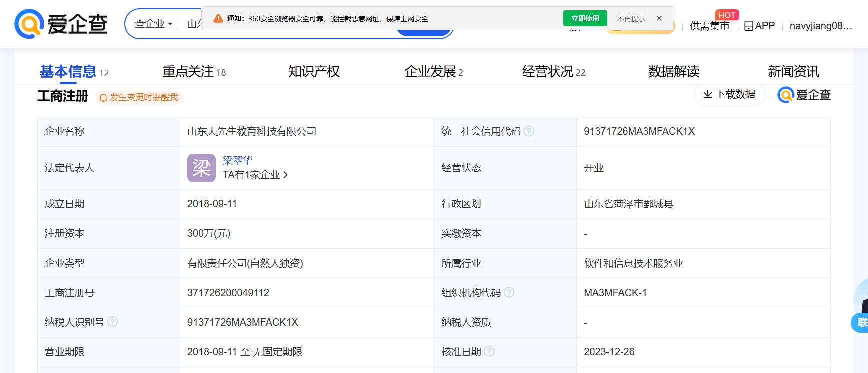Click the 工商注册 section heading
Screen dimensions: 868x373
point(63,96)
